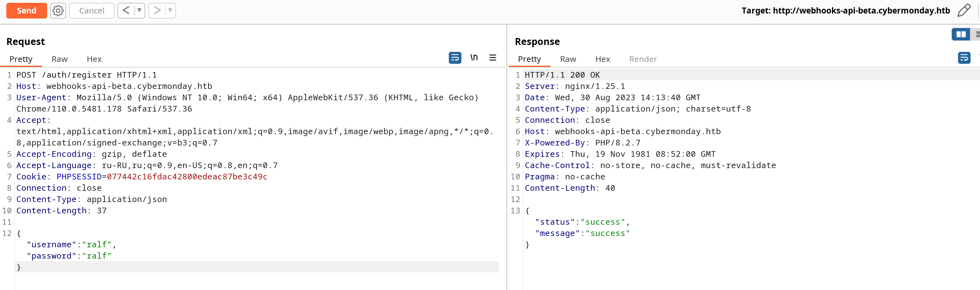Viewport: 980px width, 290px height.
Task: Toggle word wrap icon in Request panel
Action: (455, 57)
